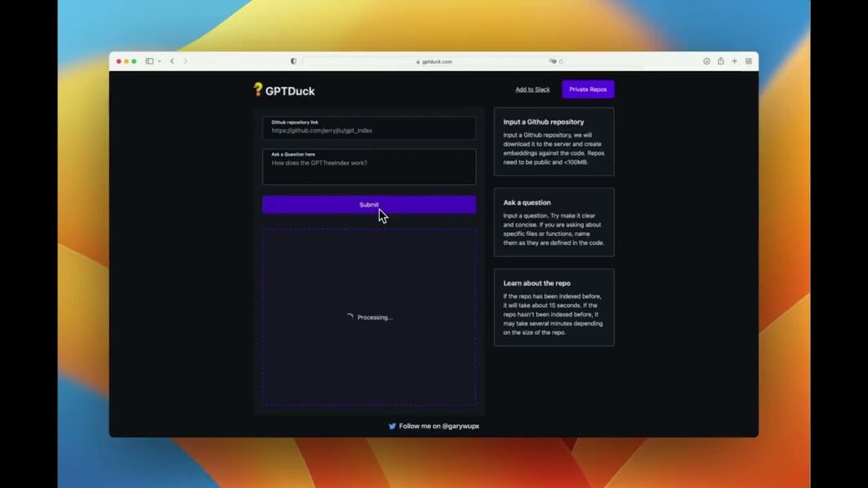868x488 pixels.
Task: Show downloads with the download icon
Action: pos(707,61)
